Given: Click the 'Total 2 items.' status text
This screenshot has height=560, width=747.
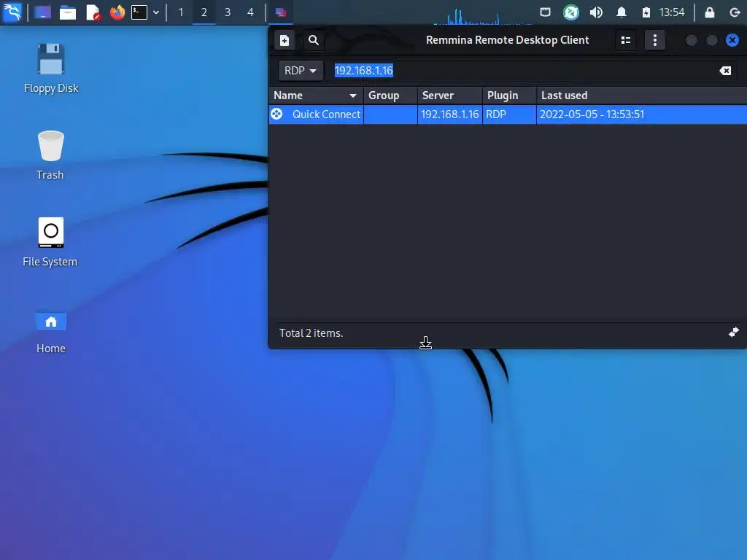Looking at the screenshot, I should 311,332.
